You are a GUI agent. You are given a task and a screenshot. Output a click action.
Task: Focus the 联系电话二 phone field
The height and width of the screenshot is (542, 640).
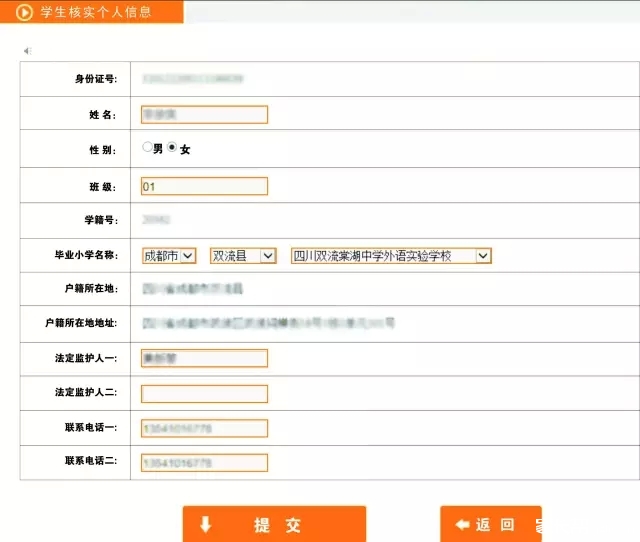pyautogui.click(x=205, y=463)
